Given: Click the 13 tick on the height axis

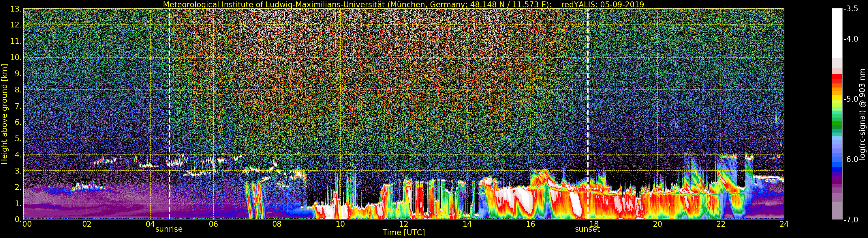Looking at the screenshot, I should point(16,9).
